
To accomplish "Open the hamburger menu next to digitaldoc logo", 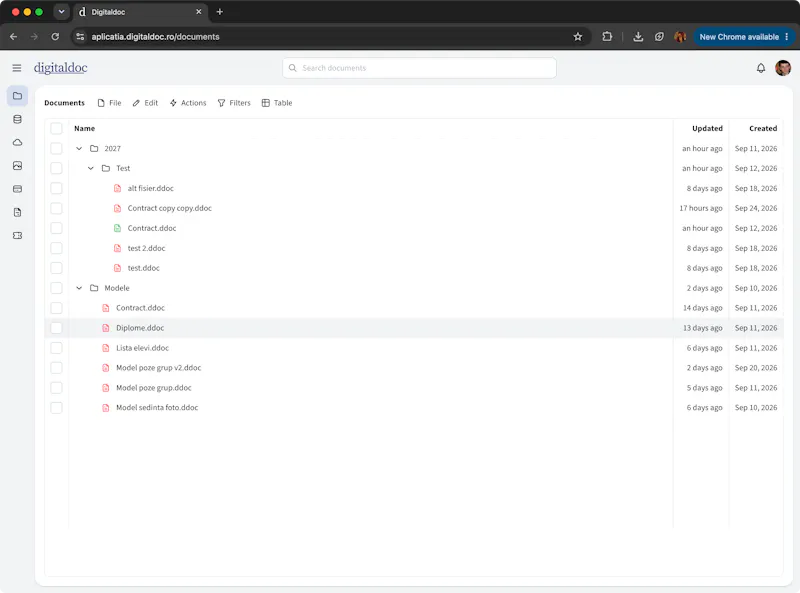I will [x=17, y=68].
